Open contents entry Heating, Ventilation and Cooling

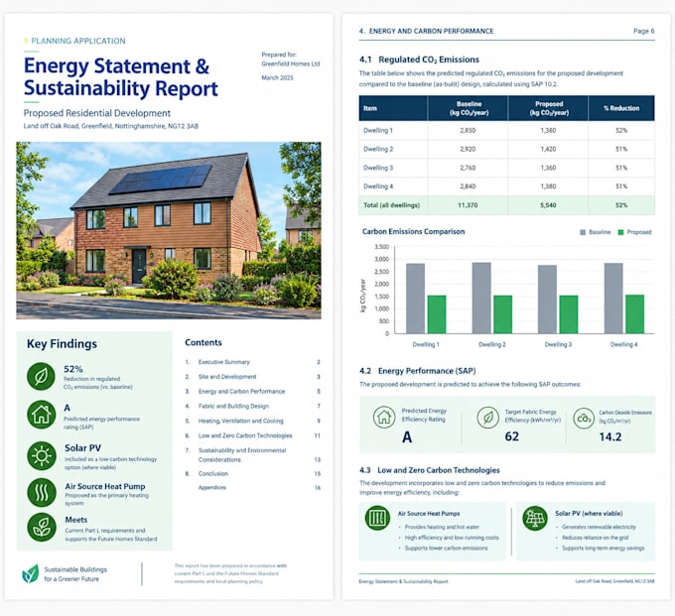pos(252,421)
